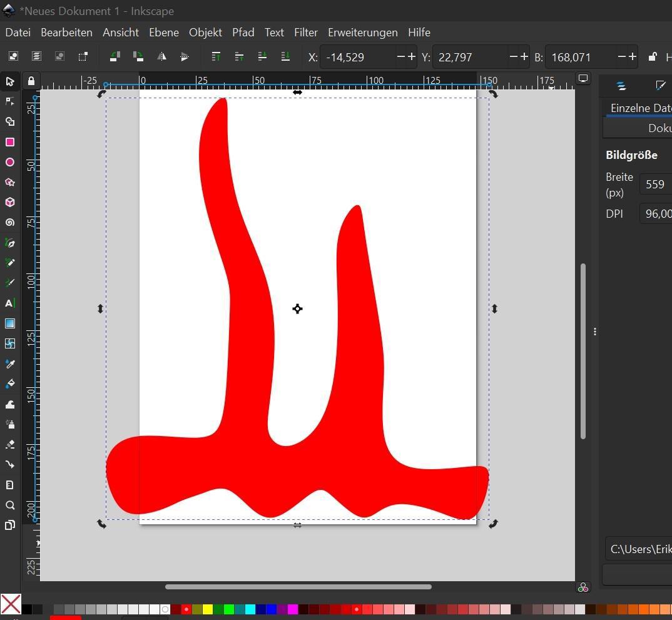Open the Erweiterungen menu
The width and height of the screenshot is (672, 620).
point(362,33)
